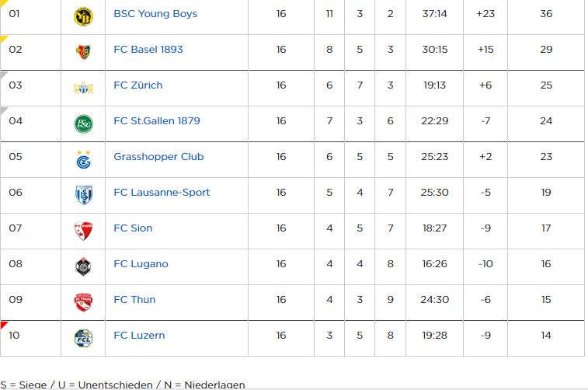Viewport: 588px width, 390px height.
Task: Click the FC Sion crest
Action: (83, 231)
